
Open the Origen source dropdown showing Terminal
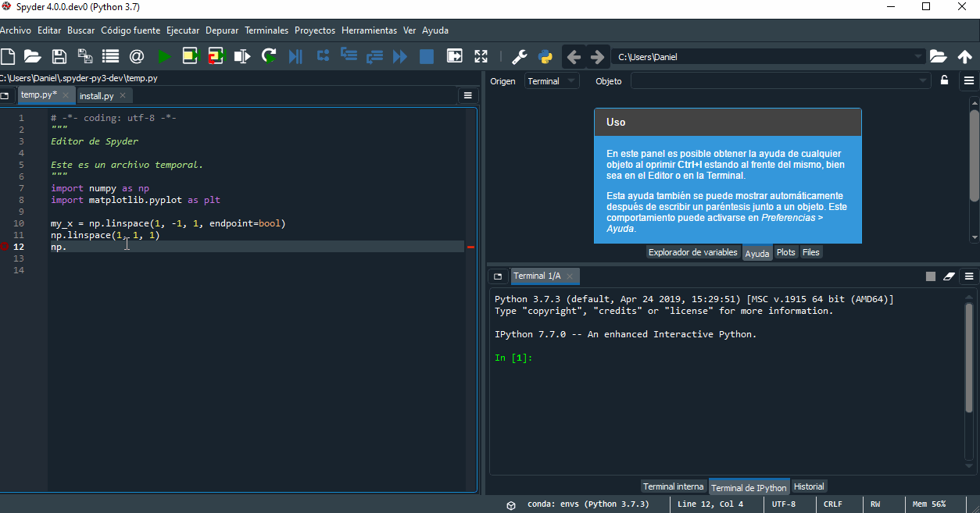(x=551, y=80)
